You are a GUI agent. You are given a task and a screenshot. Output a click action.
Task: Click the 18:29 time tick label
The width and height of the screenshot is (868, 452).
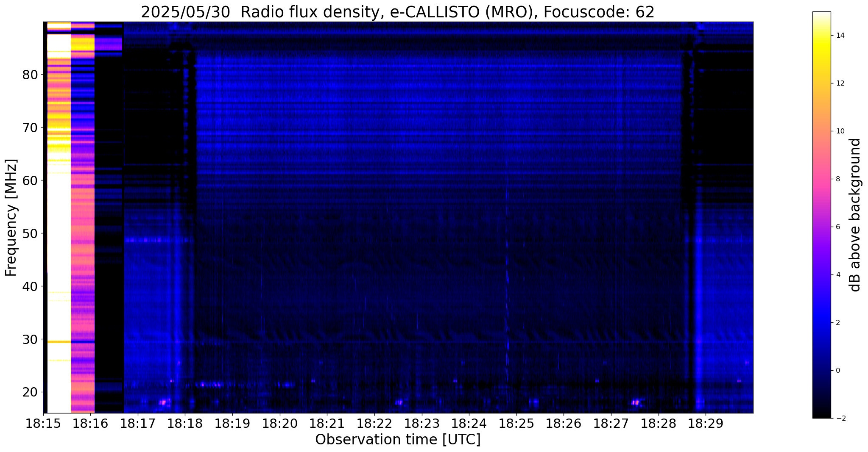(x=706, y=424)
